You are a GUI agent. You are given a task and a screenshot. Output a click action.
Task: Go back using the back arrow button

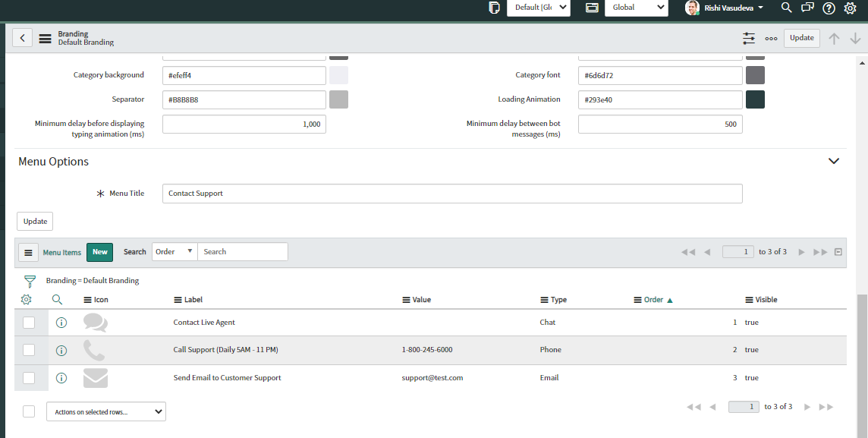tap(22, 38)
